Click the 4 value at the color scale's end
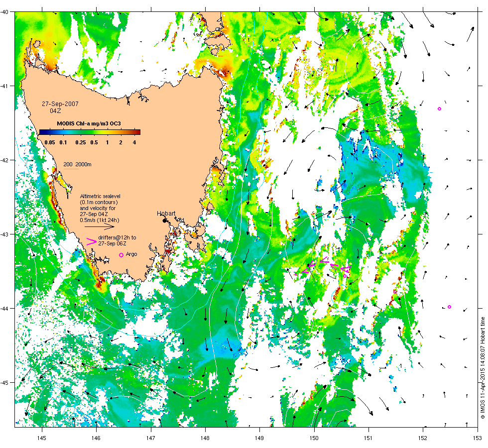Viewport: 488px width, 448px height. 134,142
